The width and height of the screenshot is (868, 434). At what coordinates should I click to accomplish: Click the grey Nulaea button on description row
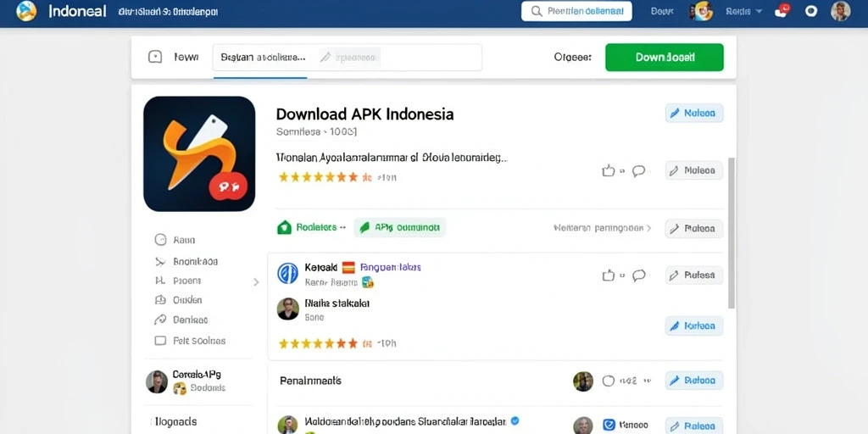pos(694,170)
